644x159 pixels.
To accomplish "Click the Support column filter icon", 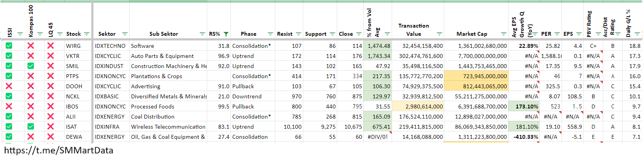I will point(332,34).
